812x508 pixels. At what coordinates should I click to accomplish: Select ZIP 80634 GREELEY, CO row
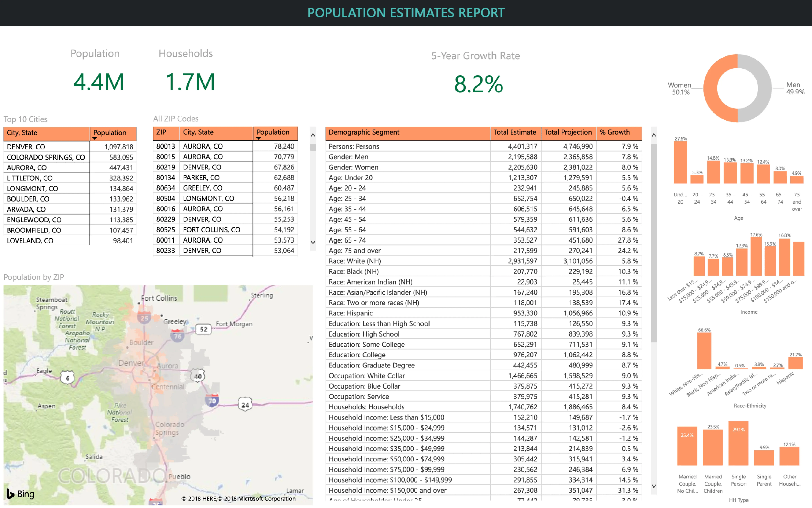coord(225,188)
